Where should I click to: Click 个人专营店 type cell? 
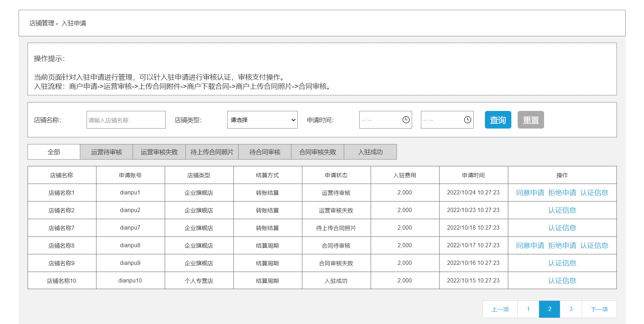click(x=199, y=281)
